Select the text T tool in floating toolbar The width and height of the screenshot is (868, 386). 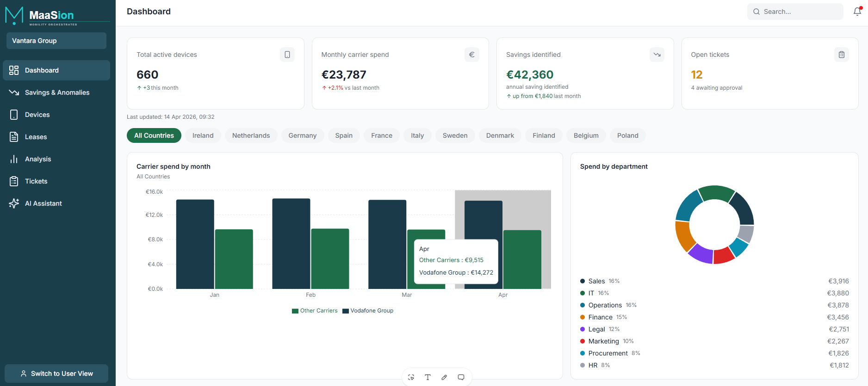[x=428, y=377]
